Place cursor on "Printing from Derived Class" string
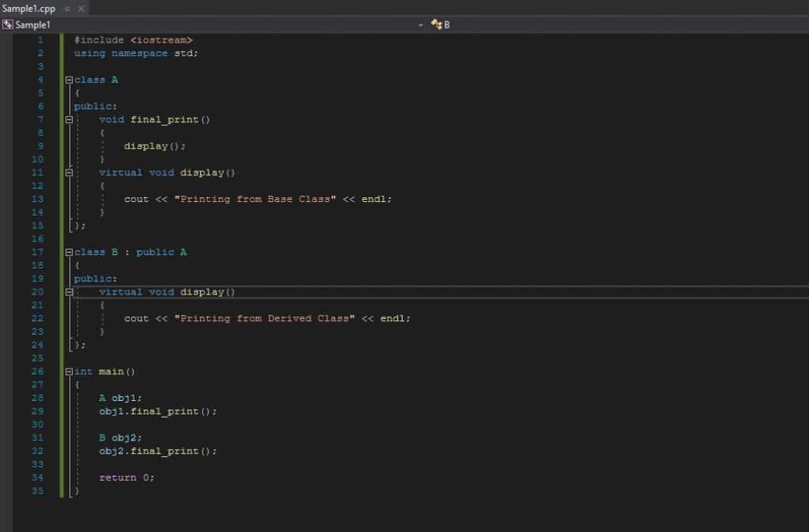Image resolution: width=809 pixels, height=532 pixels. [x=268, y=318]
